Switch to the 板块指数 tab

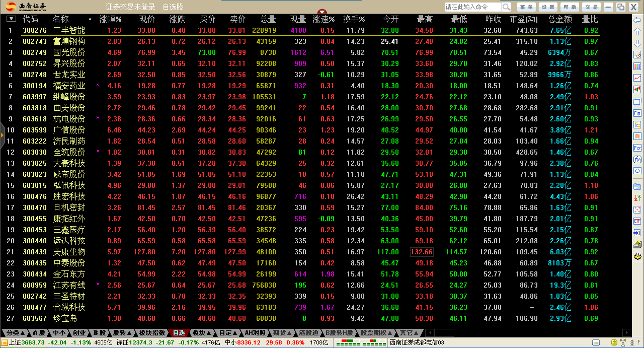[x=152, y=333]
